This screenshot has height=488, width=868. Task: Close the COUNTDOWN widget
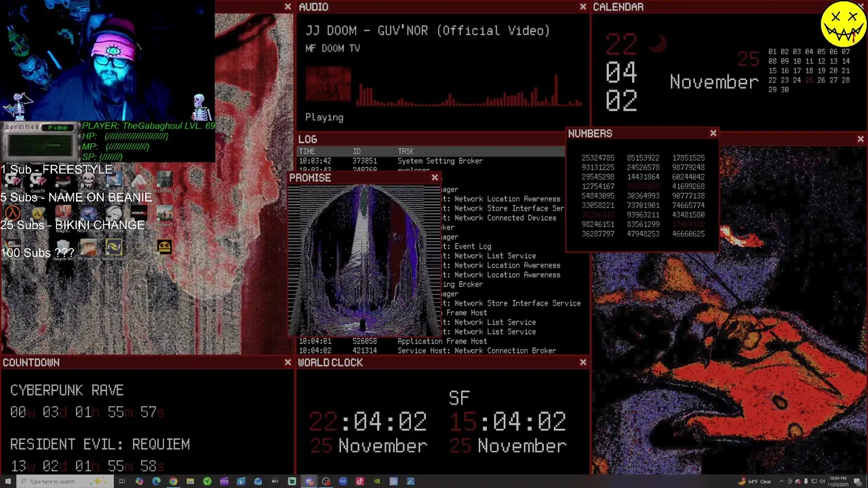click(x=288, y=363)
